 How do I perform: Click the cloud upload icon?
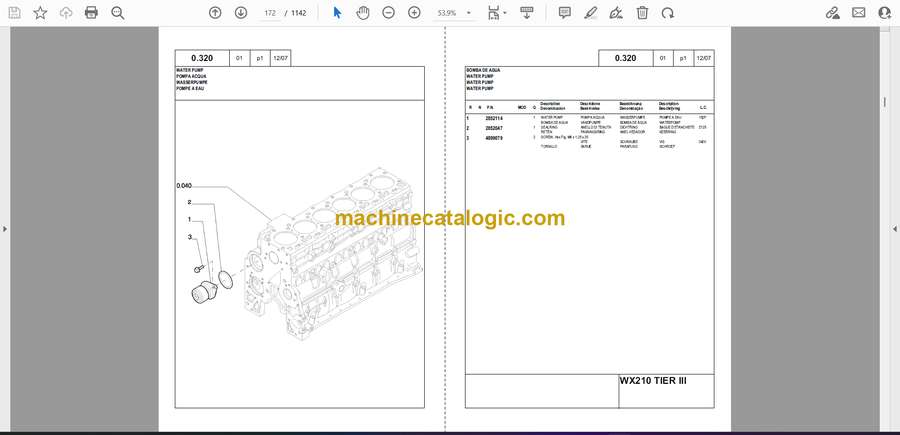click(x=66, y=13)
